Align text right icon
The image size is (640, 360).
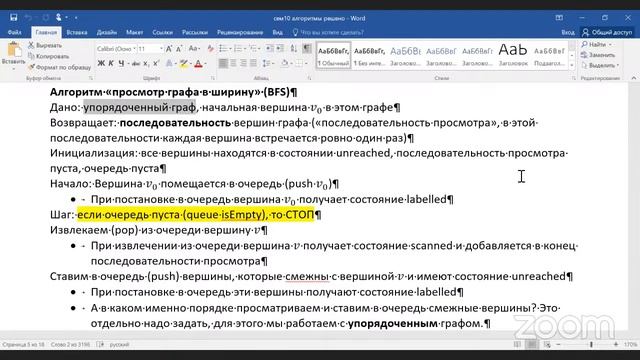point(244,63)
